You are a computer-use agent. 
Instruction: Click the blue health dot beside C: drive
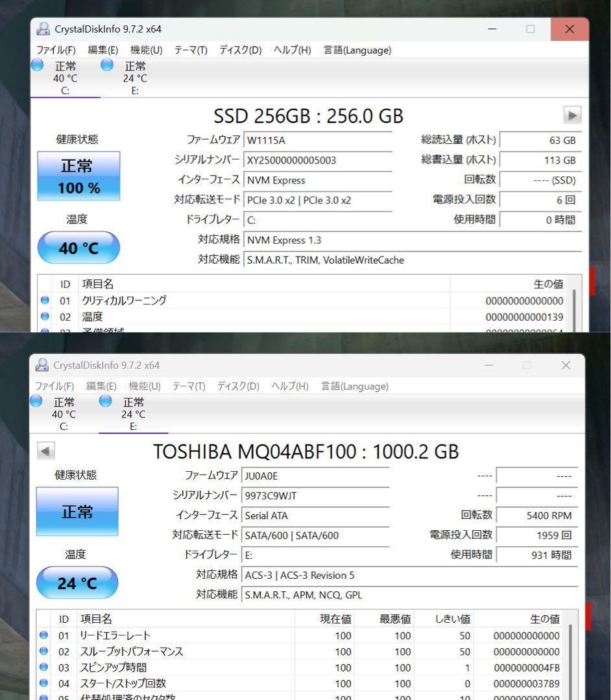pyautogui.click(x=37, y=65)
